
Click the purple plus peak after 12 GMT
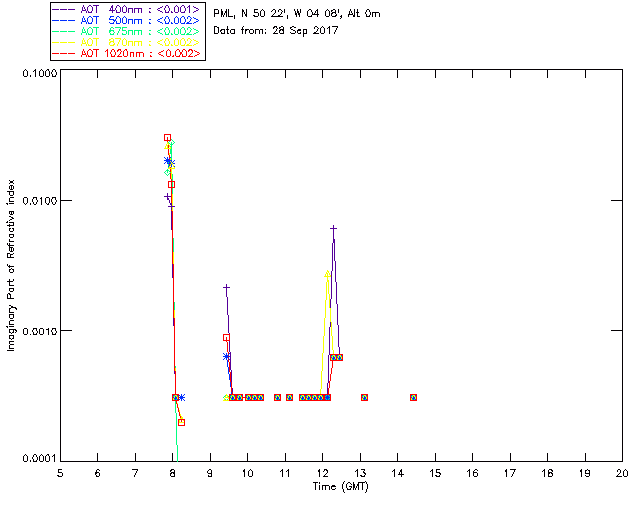(333, 229)
